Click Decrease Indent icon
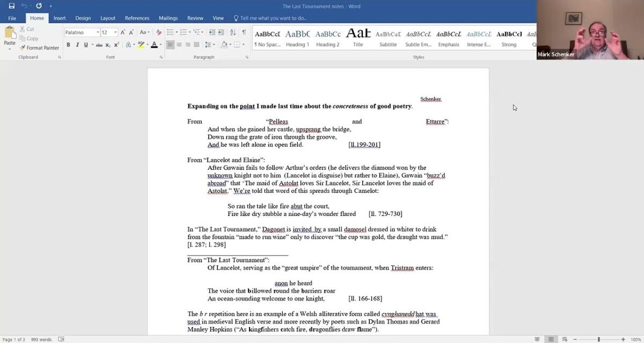 coord(212,32)
